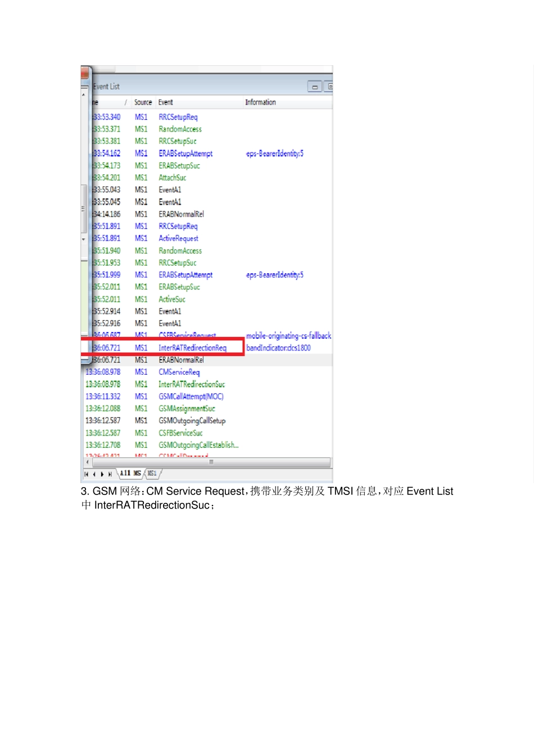Jump to last sheet tab arrow
Screen dimensions: 534x756
(x=110, y=474)
